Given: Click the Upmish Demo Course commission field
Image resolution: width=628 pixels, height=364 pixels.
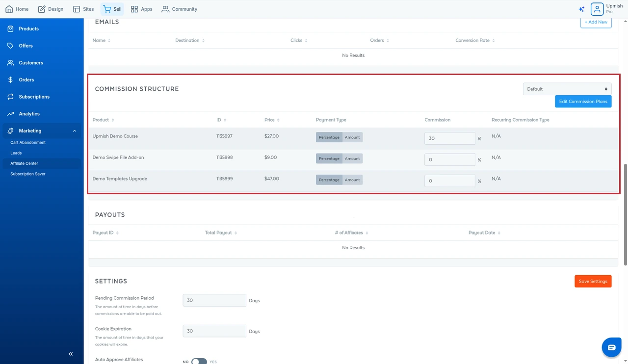Looking at the screenshot, I should [450, 138].
